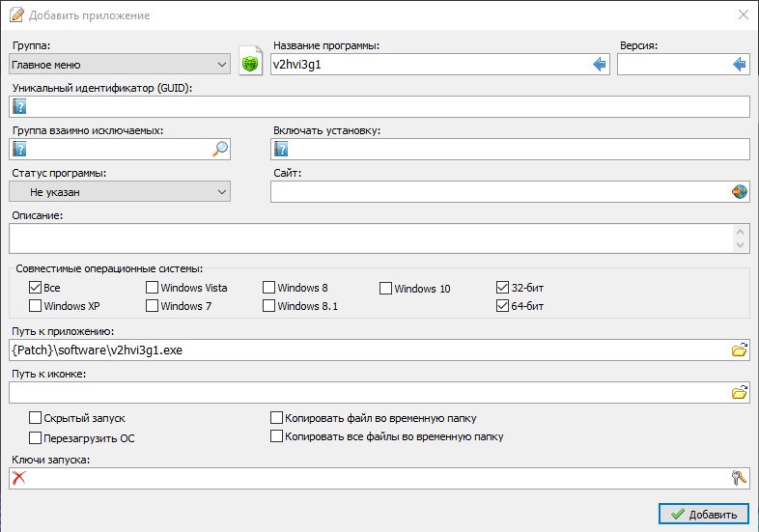Open Статус программы dropdown Не указан
This screenshot has height=532, width=759.
pos(120,192)
